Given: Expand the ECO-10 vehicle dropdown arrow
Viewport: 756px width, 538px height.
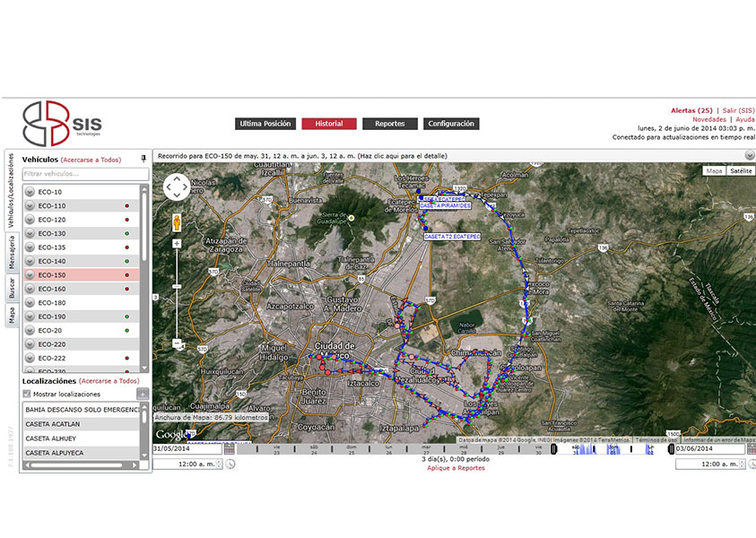Looking at the screenshot, I should click(x=30, y=192).
